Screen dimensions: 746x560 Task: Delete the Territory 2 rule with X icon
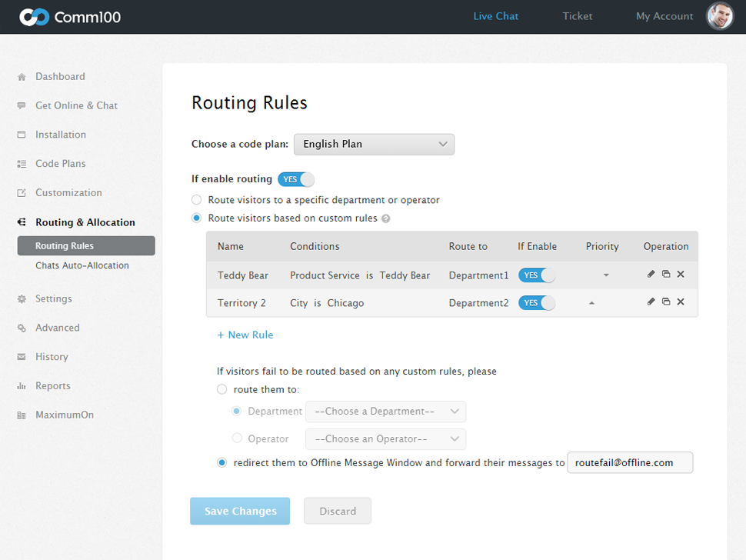(x=681, y=302)
